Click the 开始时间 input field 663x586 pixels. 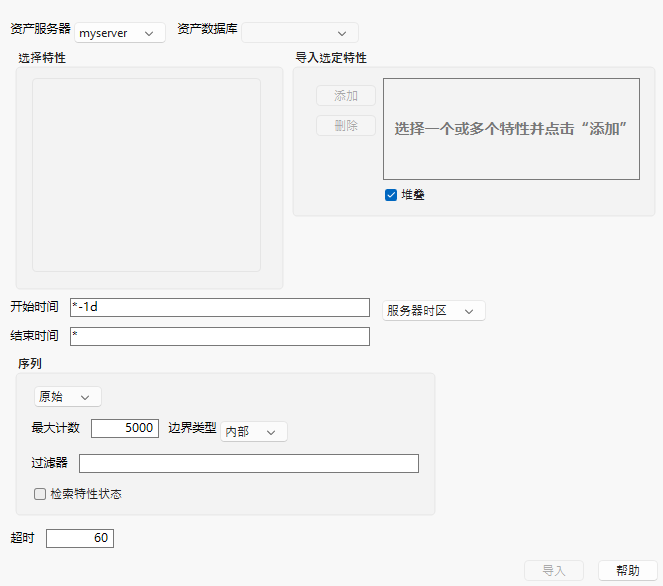point(220,307)
